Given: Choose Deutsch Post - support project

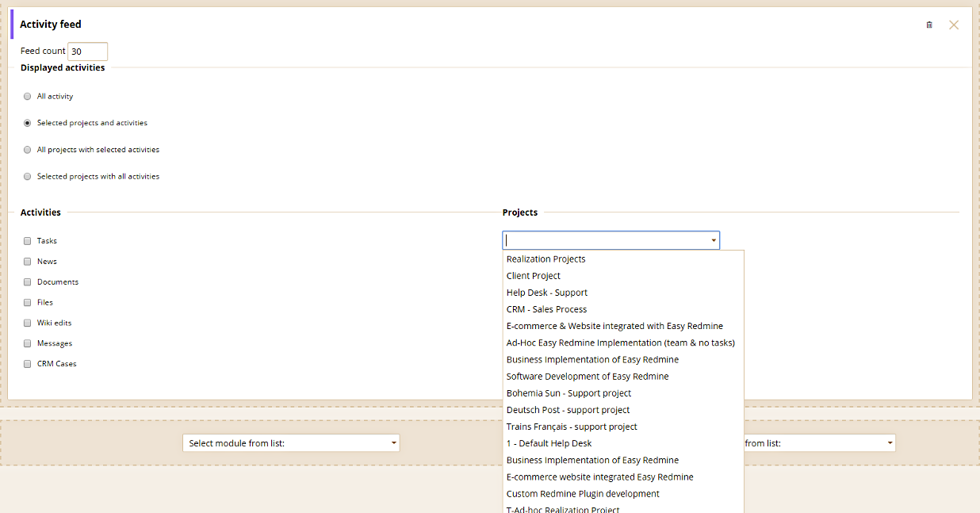Looking at the screenshot, I should coord(624,410).
